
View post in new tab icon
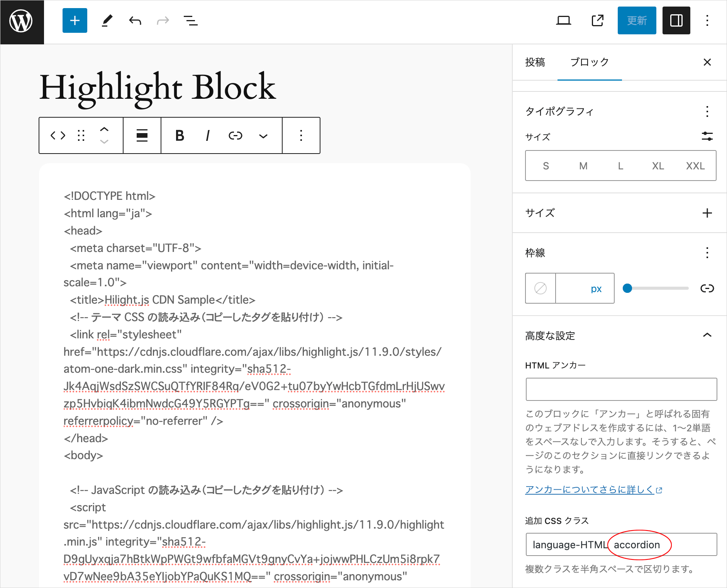point(597,20)
